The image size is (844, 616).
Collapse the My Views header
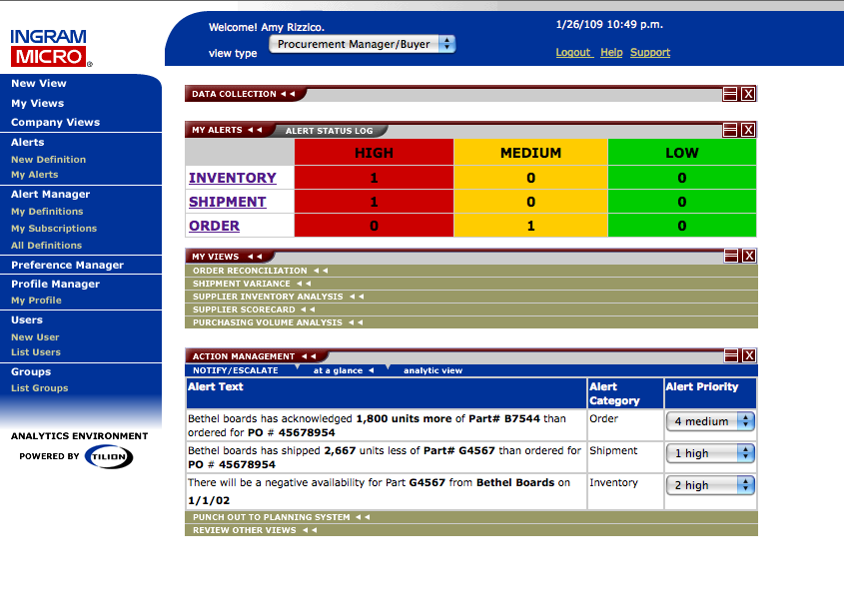point(227,257)
